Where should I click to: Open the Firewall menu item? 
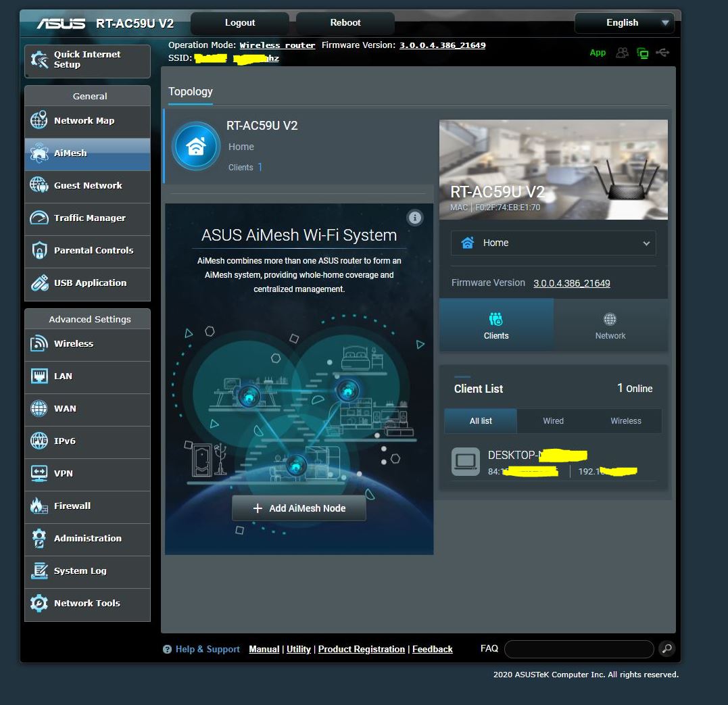pos(87,506)
